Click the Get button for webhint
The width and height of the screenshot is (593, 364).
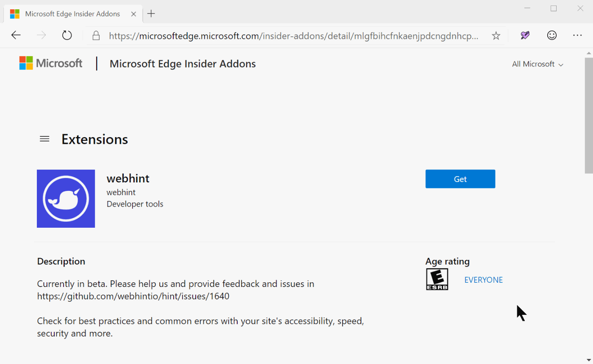(x=460, y=179)
